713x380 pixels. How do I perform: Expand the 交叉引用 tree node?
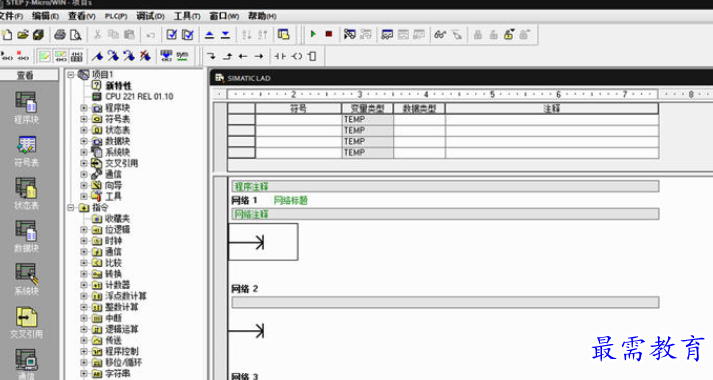click(84, 163)
